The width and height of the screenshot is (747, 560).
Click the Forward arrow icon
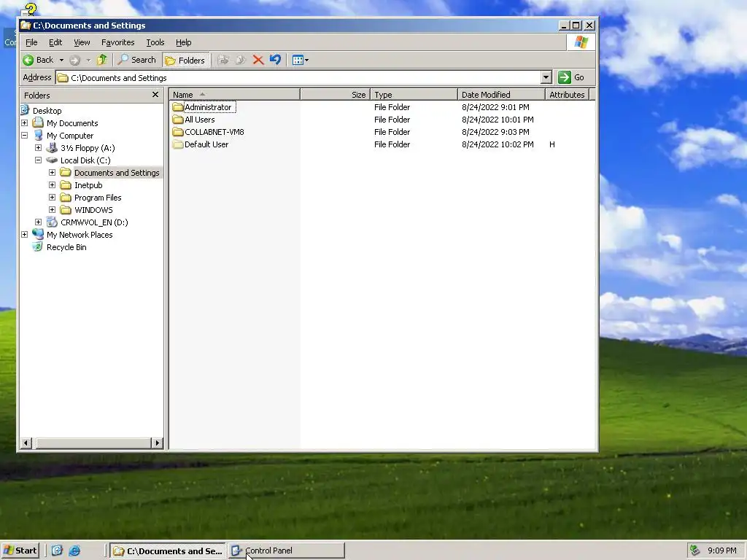pos(75,60)
